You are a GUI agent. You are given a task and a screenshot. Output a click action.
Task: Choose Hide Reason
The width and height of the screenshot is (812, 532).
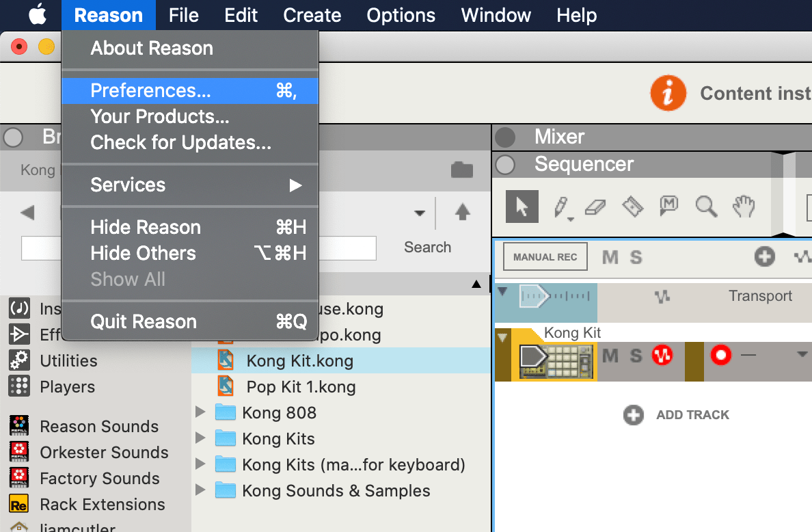(190, 228)
